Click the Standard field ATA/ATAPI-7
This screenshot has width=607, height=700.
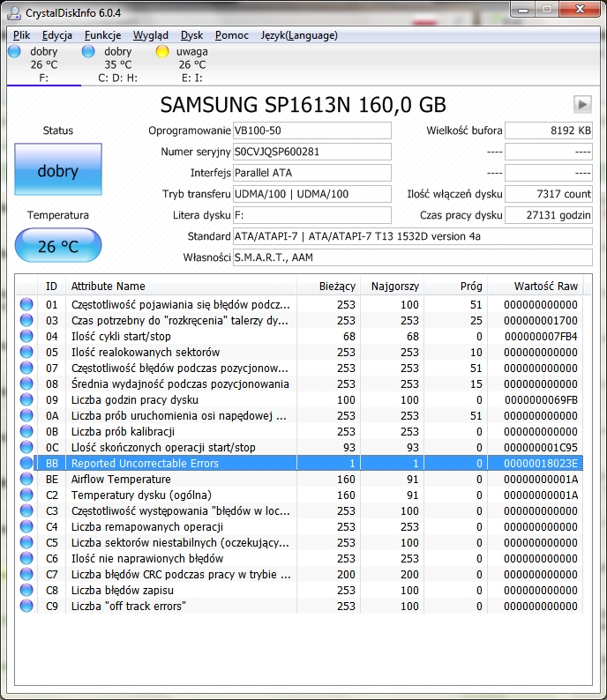tap(413, 236)
